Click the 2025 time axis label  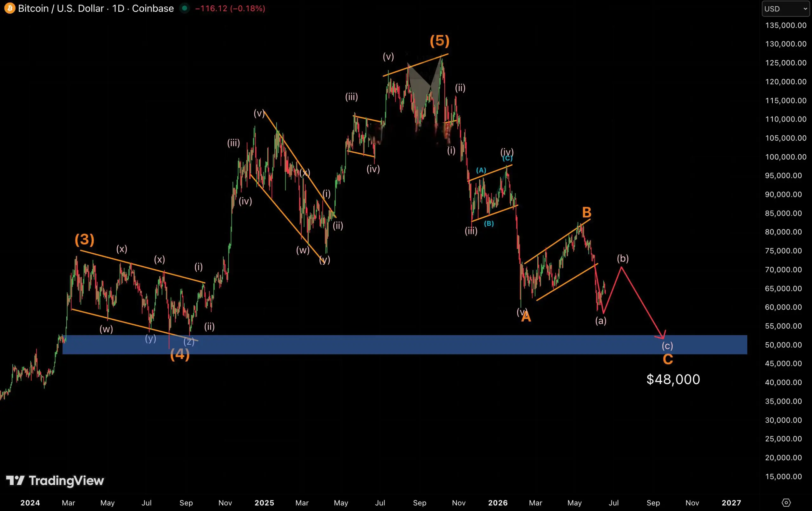point(264,503)
